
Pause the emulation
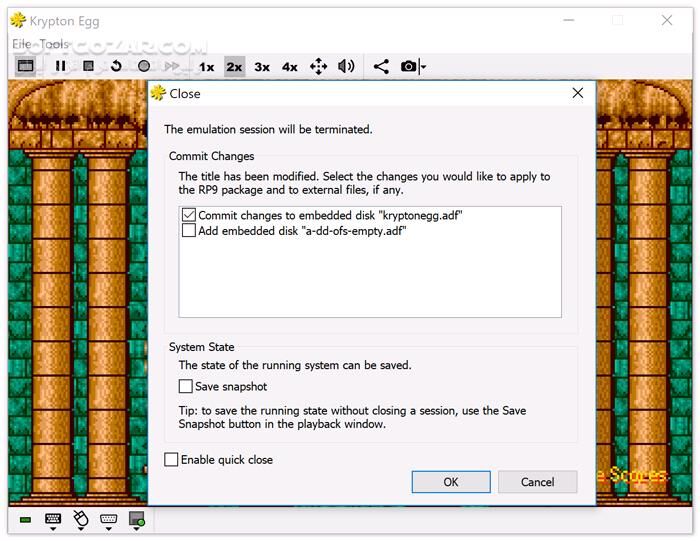[61, 67]
